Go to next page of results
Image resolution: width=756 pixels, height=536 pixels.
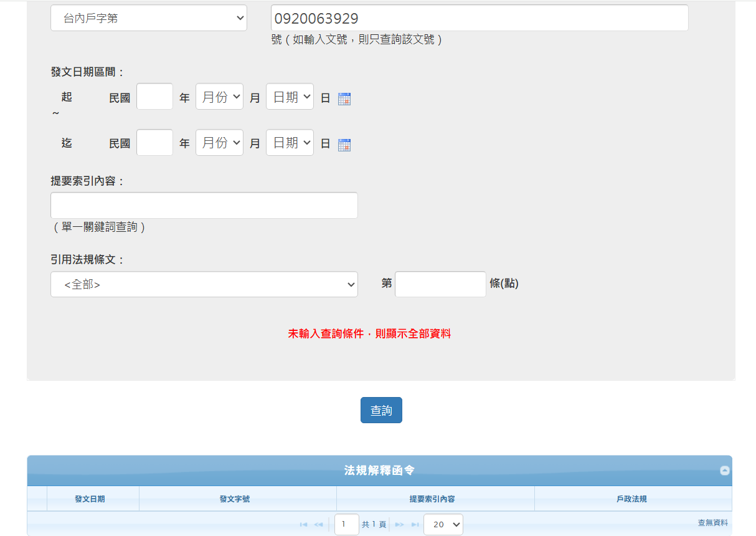[400, 525]
